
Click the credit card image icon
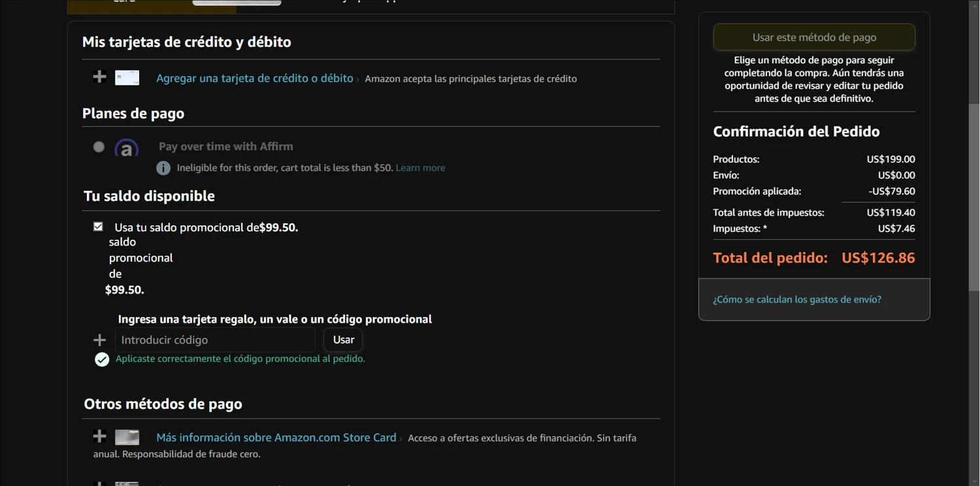tap(127, 78)
